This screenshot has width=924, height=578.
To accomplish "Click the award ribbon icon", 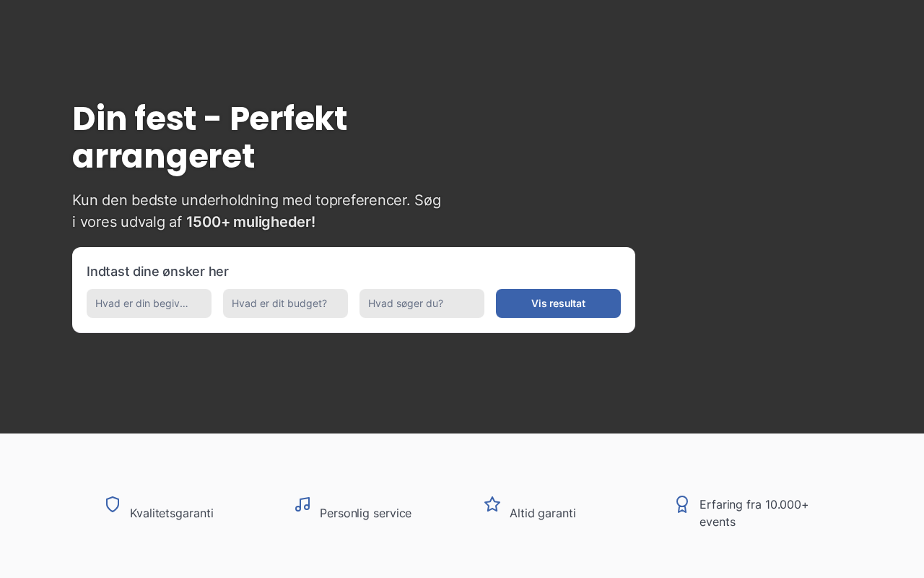I will 682,504.
